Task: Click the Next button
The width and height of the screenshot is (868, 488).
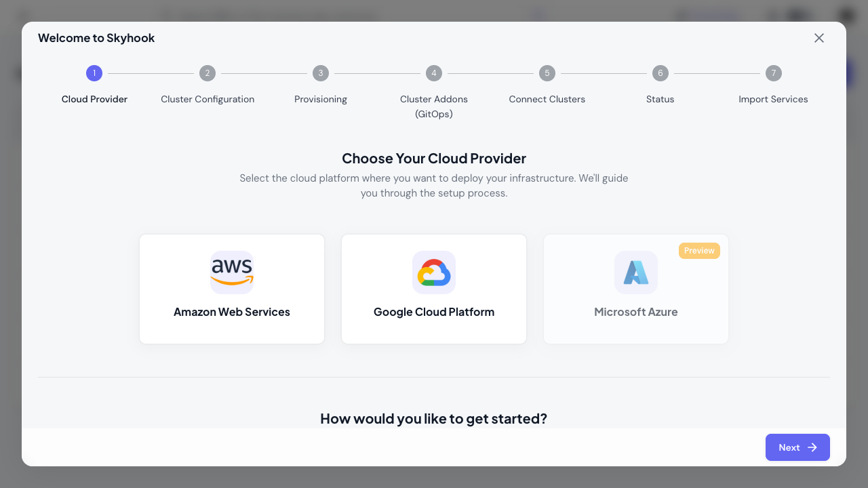Action: (797, 447)
